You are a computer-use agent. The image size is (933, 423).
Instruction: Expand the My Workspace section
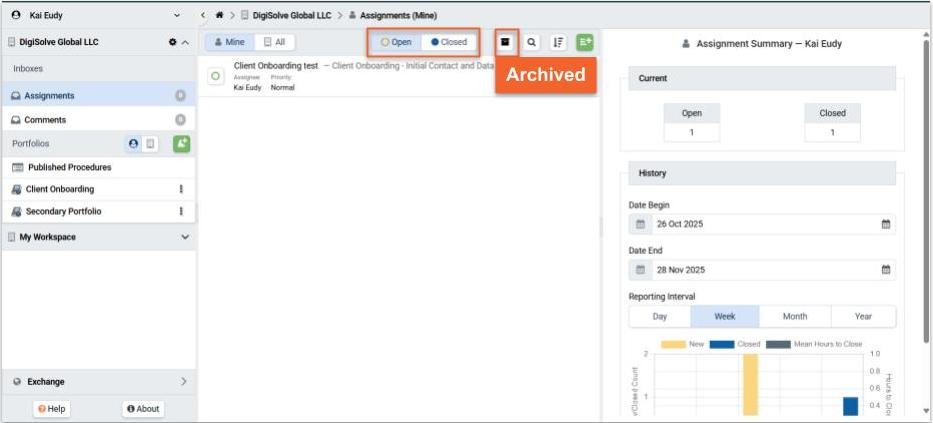pos(185,237)
